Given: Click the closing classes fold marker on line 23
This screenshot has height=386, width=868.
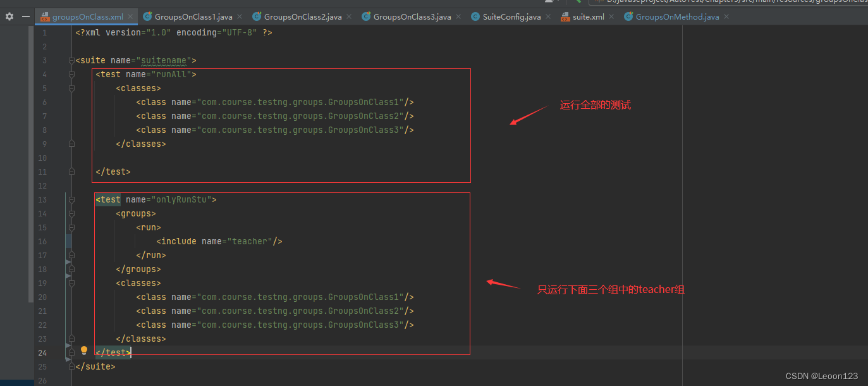Looking at the screenshot, I should click(71, 339).
